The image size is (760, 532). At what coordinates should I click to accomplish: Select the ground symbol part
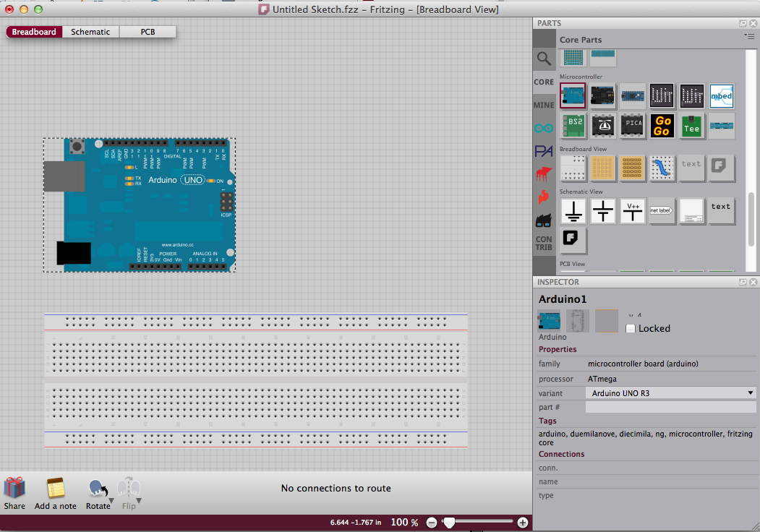tap(573, 211)
